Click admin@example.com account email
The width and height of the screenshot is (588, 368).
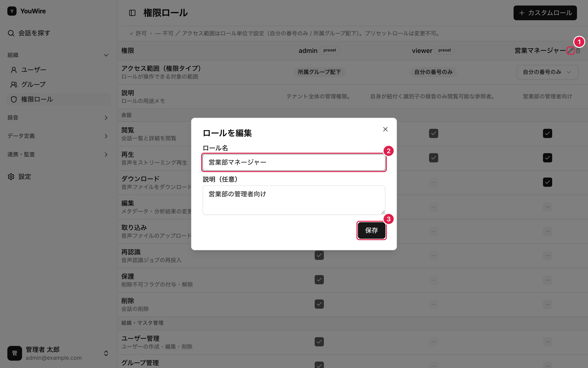coord(54,358)
